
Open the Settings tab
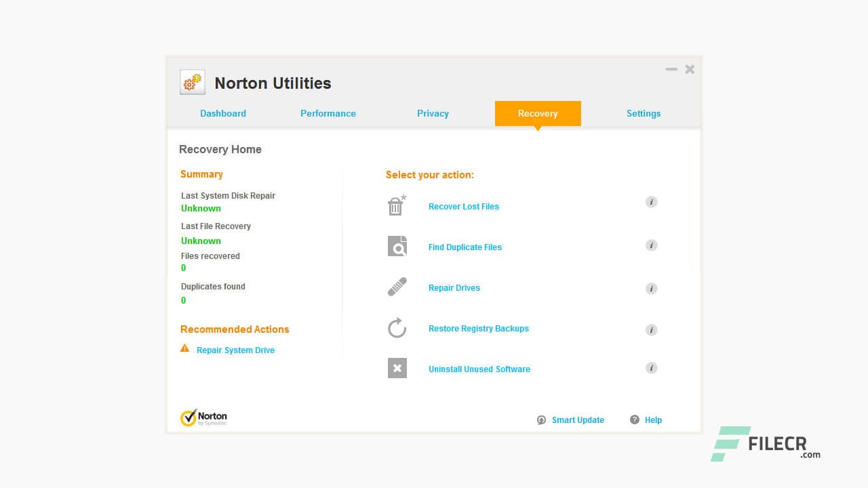pos(643,113)
